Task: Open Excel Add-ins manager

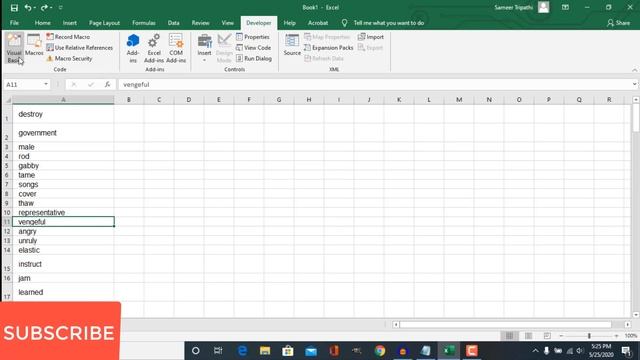Action: click(154, 48)
